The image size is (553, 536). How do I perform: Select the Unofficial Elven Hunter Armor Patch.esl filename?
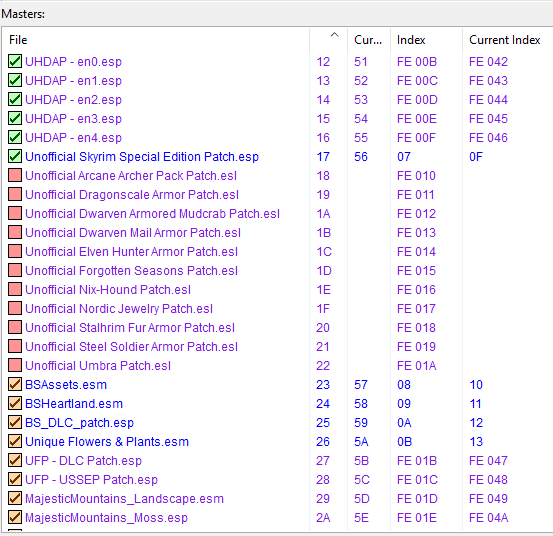point(132,252)
